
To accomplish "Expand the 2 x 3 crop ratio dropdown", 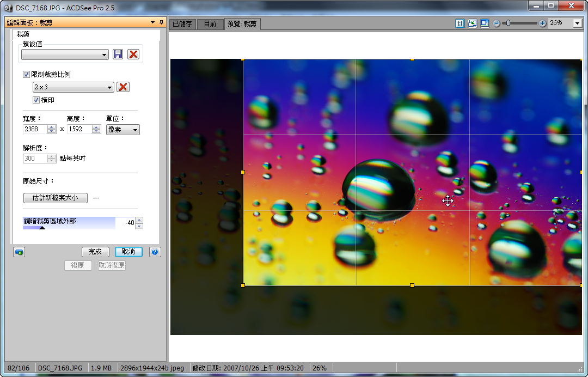I will 73,87.
